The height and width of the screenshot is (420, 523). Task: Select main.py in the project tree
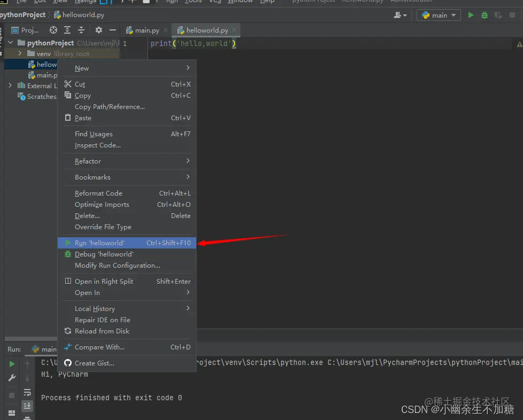pos(43,75)
